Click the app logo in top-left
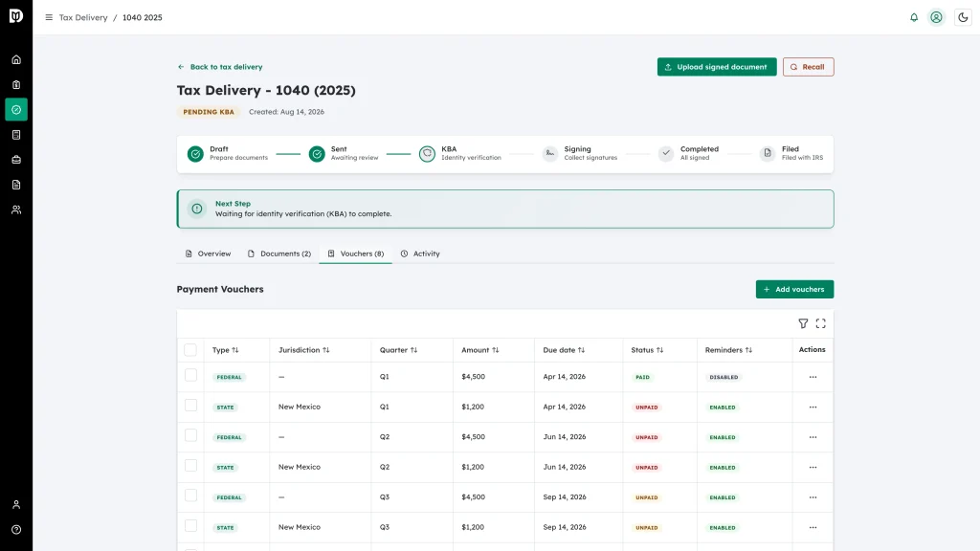This screenshot has height=551, width=980. point(16,15)
